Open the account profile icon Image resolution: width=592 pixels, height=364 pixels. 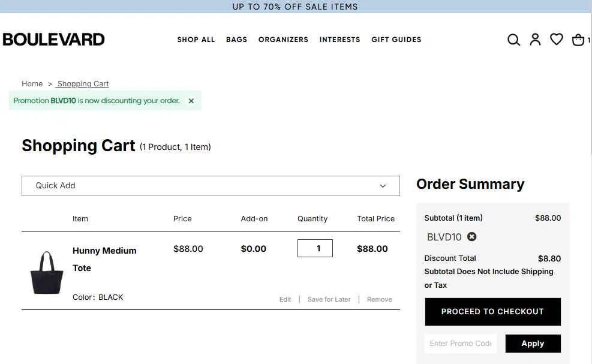(x=535, y=39)
